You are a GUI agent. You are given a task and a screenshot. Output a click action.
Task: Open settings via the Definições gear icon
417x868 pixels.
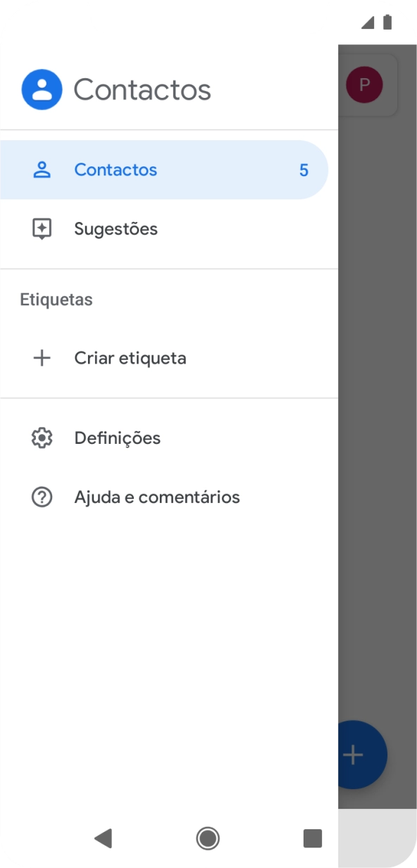pyautogui.click(x=42, y=438)
